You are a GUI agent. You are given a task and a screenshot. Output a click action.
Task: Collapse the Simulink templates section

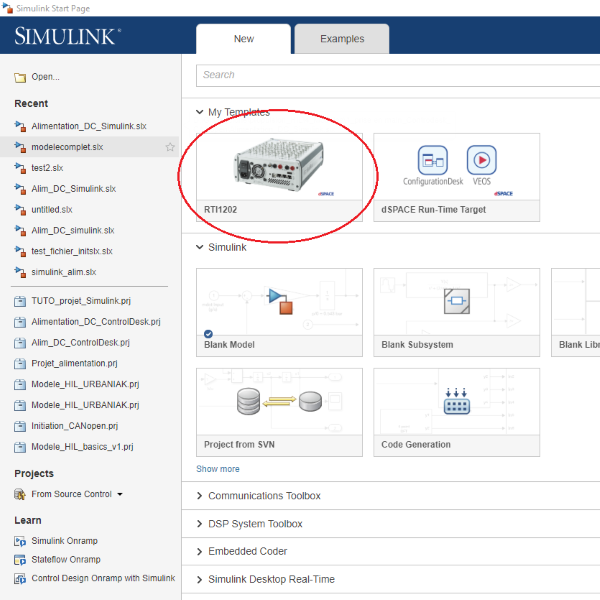199,247
